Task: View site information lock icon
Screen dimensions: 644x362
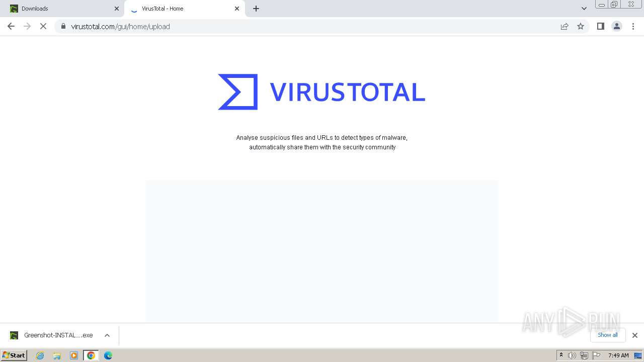Action: [x=63, y=26]
